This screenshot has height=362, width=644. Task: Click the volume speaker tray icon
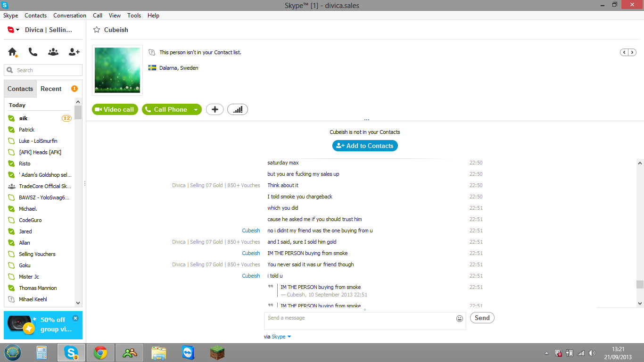tap(592, 353)
